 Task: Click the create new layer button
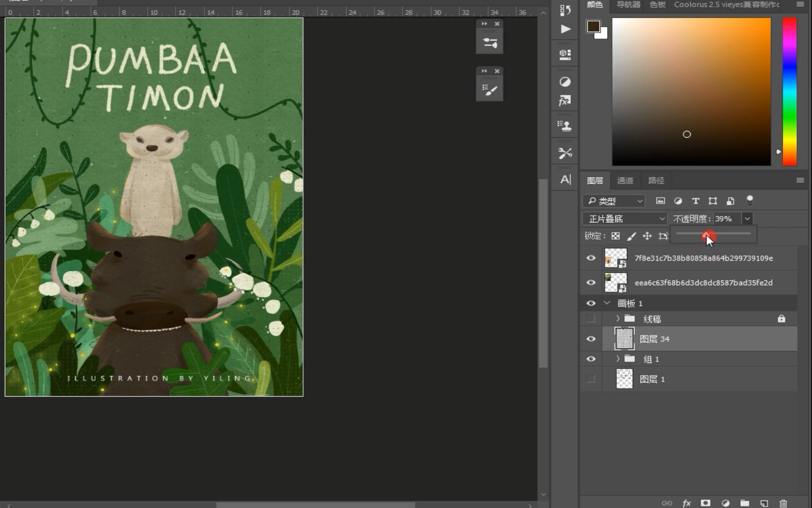click(764, 503)
